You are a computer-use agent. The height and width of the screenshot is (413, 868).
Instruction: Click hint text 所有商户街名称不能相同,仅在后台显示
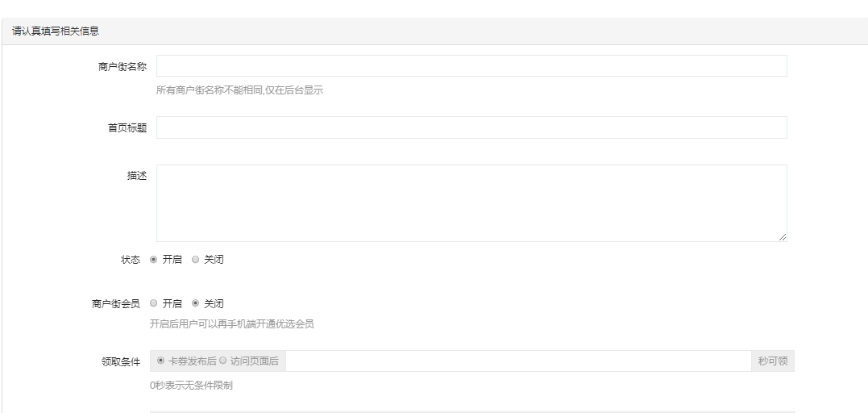239,90
